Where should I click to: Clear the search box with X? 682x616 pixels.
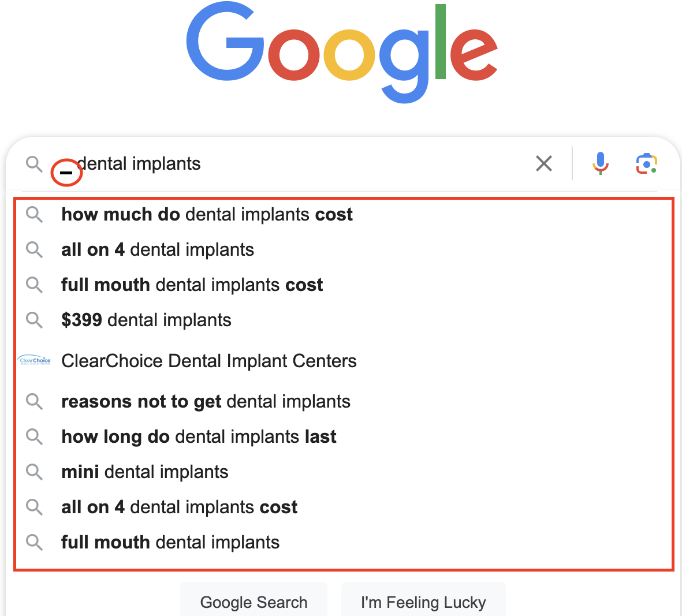(x=543, y=163)
